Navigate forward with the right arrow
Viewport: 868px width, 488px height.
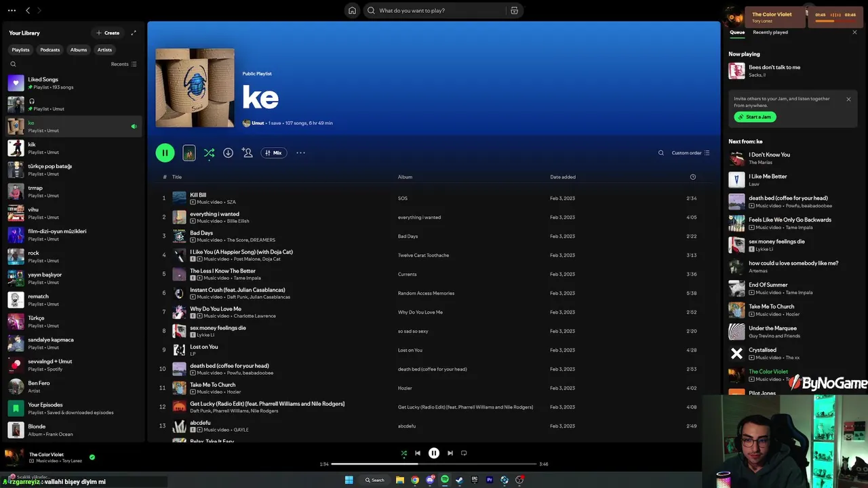(39, 10)
